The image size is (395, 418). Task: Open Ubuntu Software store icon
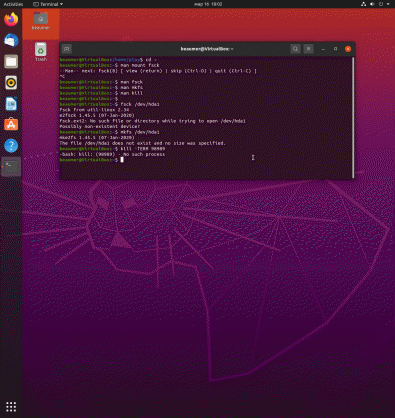click(11, 125)
